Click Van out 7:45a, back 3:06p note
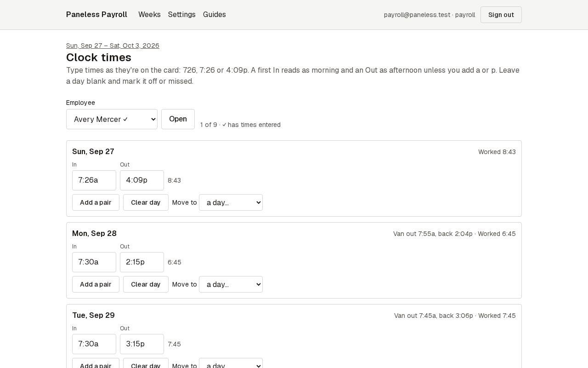Viewport: 588px width, 368px height. (434, 316)
